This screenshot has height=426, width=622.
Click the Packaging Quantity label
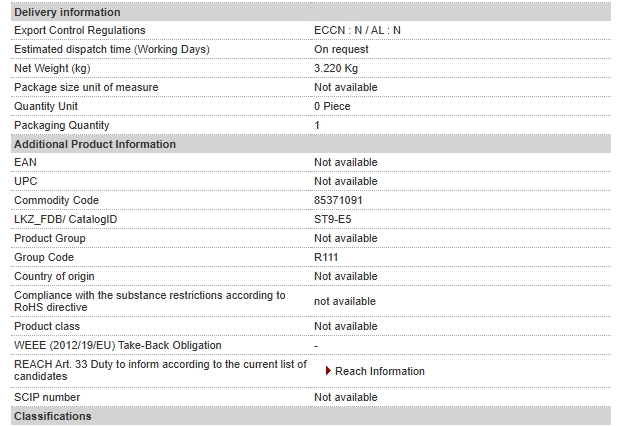point(62,125)
